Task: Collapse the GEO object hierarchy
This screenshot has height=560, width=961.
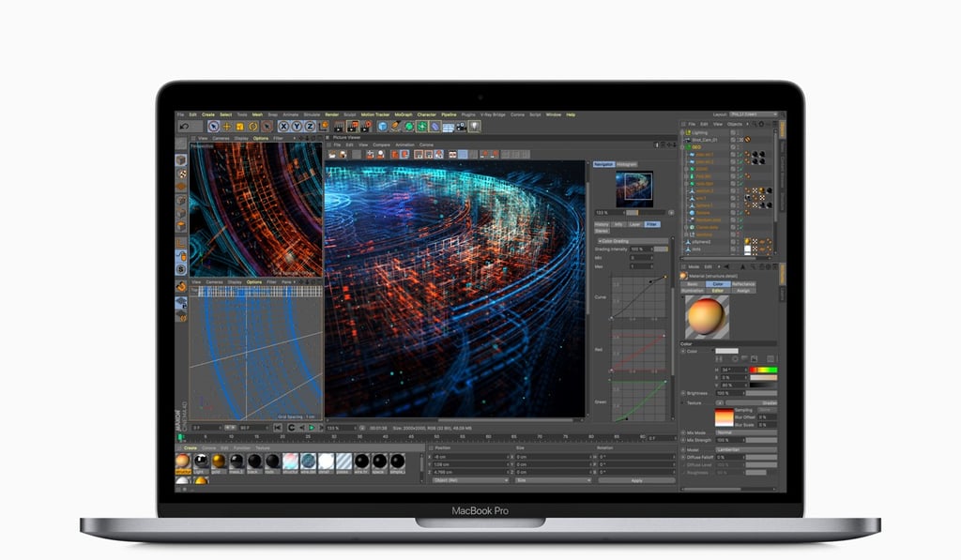Action: tap(682, 147)
